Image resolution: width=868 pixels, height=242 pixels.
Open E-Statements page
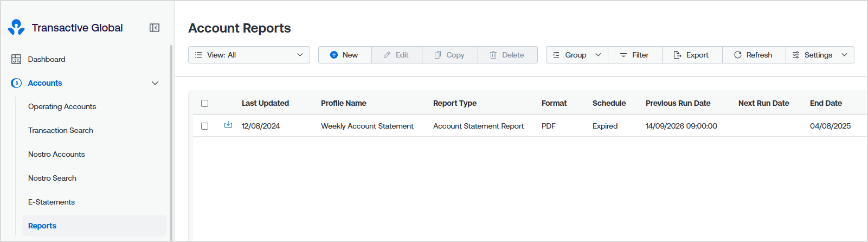pos(52,202)
